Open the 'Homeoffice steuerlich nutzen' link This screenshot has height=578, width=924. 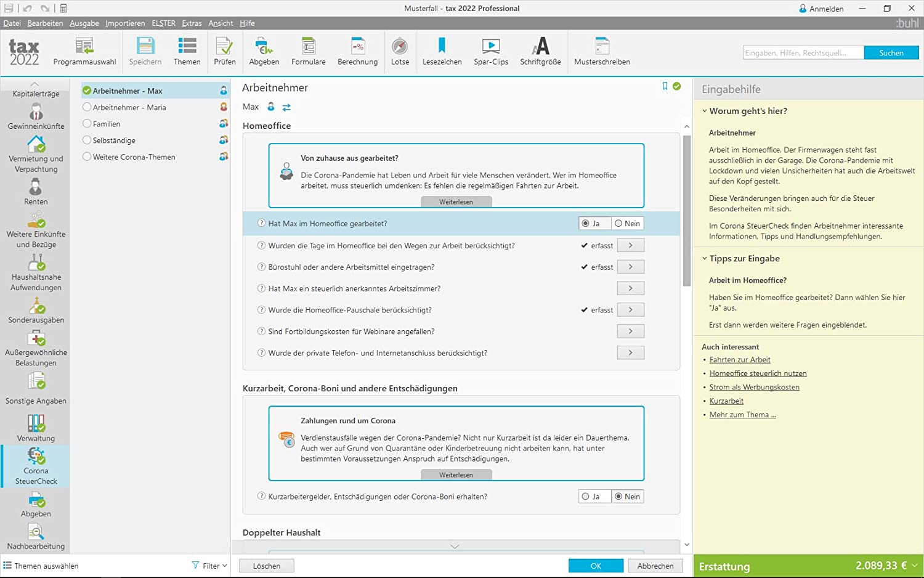click(x=758, y=373)
